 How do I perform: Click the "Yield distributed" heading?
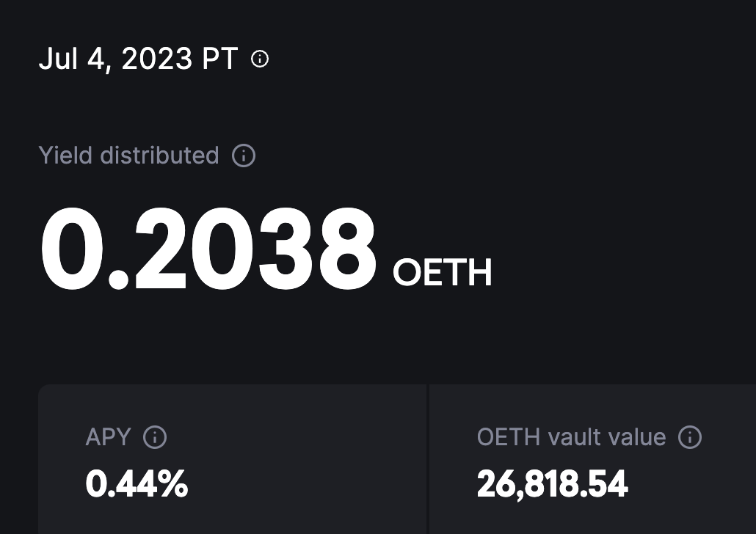[x=129, y=156]
